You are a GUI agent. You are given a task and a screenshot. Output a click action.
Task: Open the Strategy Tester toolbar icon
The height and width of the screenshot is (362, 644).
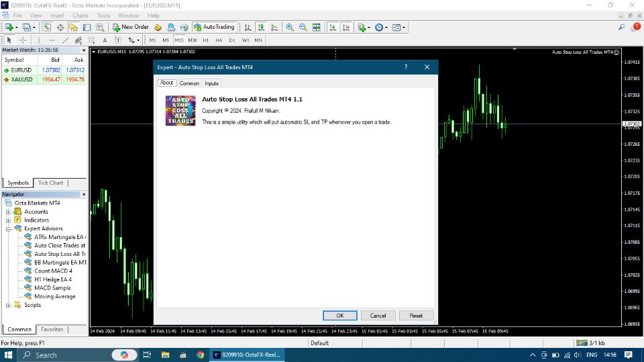point(100,27)
